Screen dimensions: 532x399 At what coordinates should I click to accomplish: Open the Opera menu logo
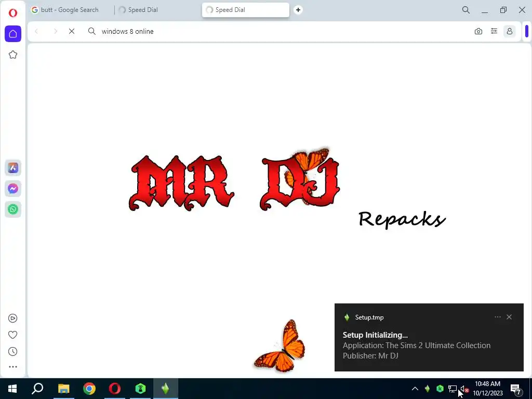point(13,13)
